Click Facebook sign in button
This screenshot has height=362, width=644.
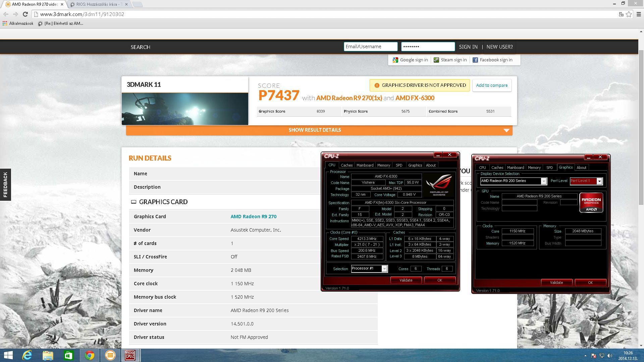492,60
